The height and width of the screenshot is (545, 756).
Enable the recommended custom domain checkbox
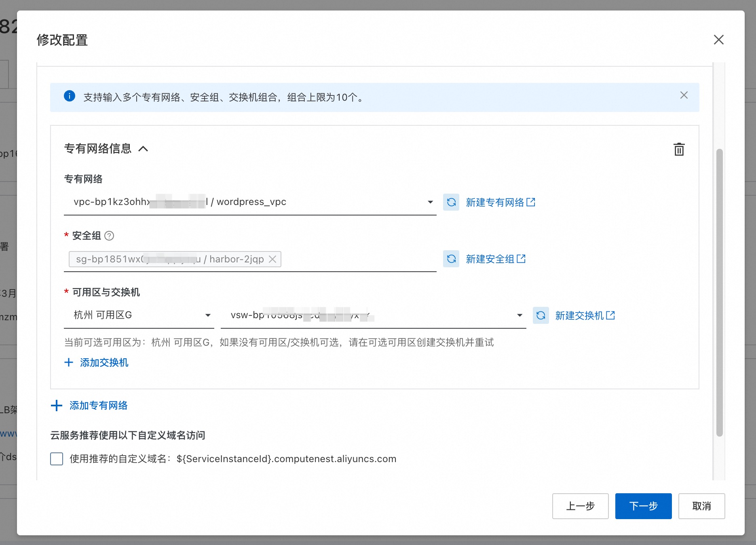[57, 459]
